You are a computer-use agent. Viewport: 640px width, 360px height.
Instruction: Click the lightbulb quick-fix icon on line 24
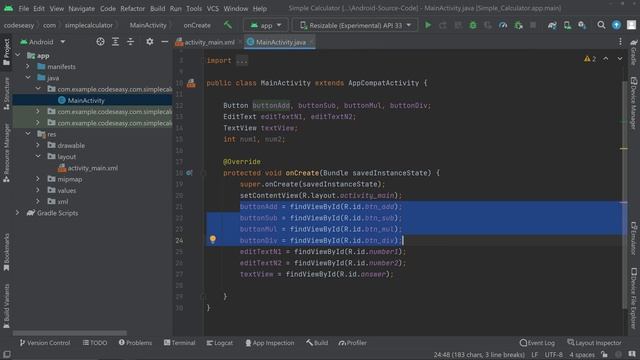tap(213, 239)
